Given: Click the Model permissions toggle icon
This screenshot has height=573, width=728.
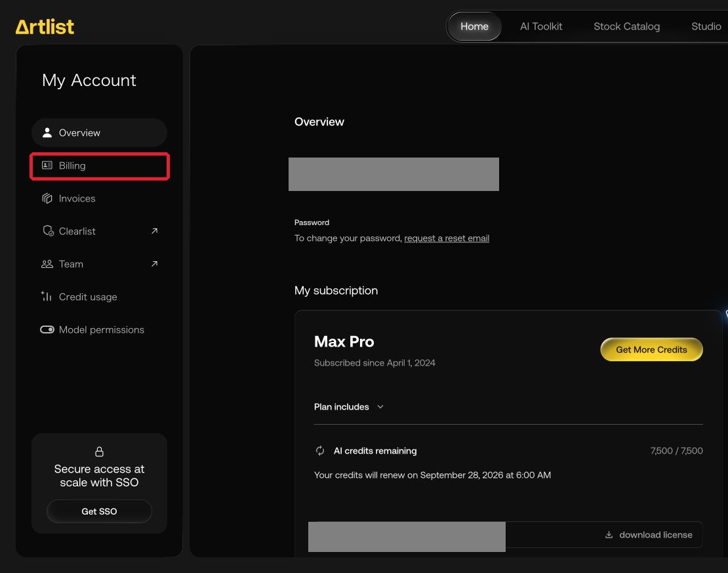Looking at the screenshot, I should [x=47, y=329].
